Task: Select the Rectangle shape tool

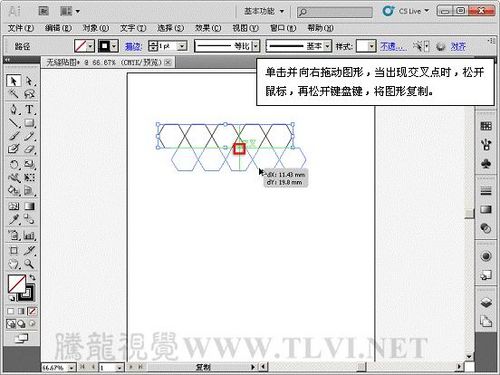Action: point(29,123)
